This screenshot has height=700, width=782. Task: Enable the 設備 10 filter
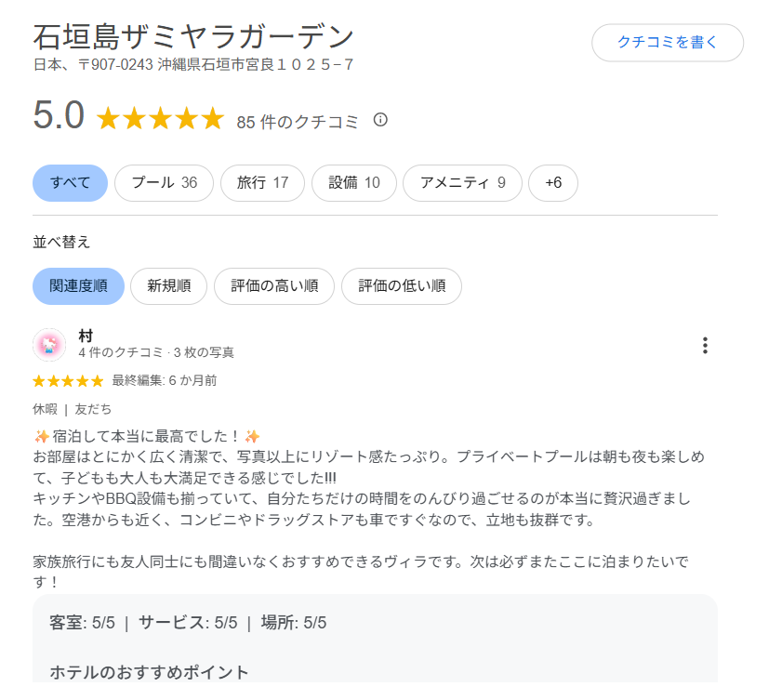[x=354, y=183]
